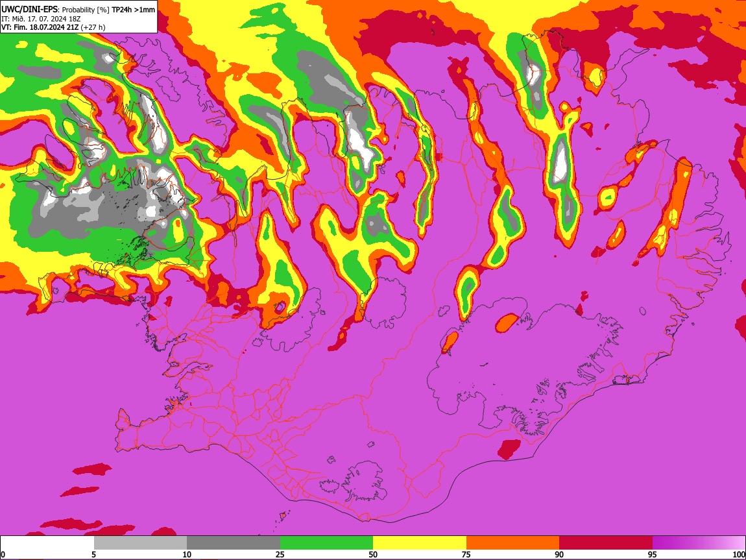Click the light gray 5–10% legend band
The height and width of the screenshot is (560, 746).
(x=140, y=543)
